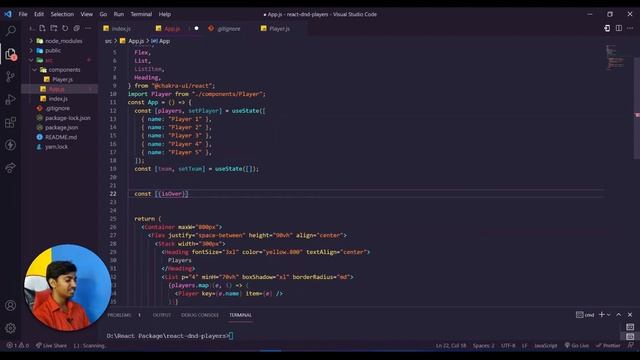Collapse all folders in Explorer
This screenshot has height=360, width=640.
(77, 28)
